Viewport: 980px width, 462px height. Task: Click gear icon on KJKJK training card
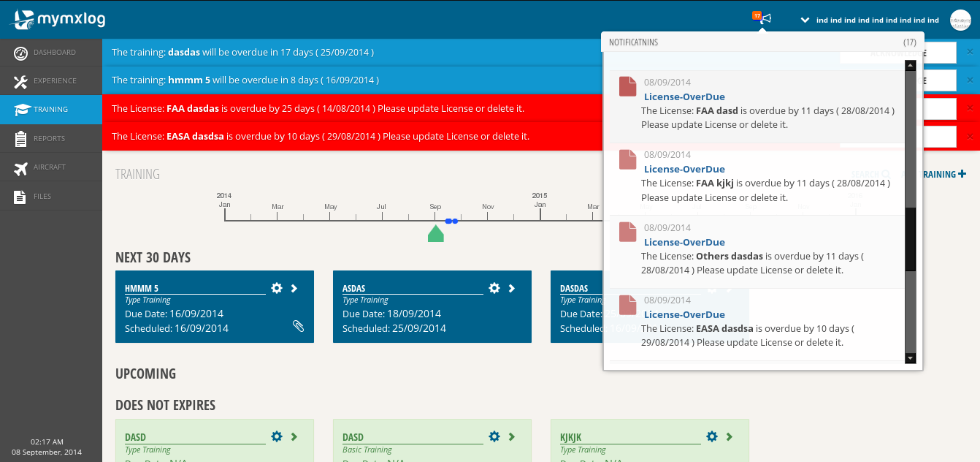(x=712, y=436)
